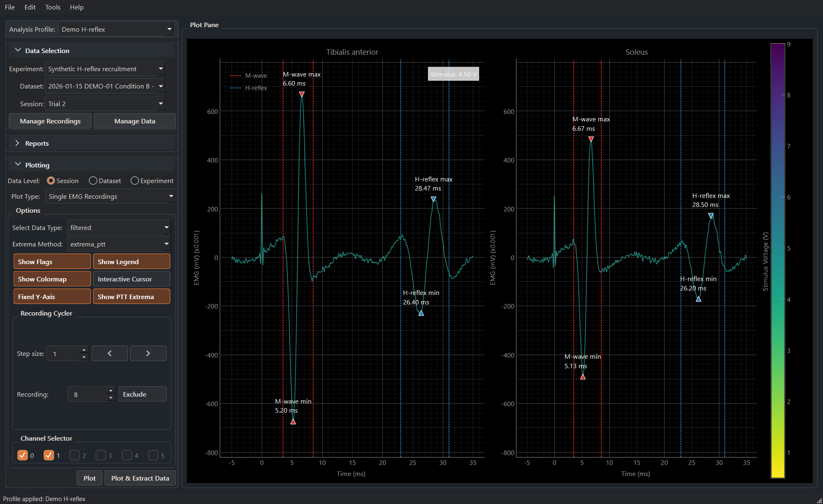Image resolution: width=823 pixels, height=504 pixels.
Task: Toggle Show Flags button
Action: 52,262
